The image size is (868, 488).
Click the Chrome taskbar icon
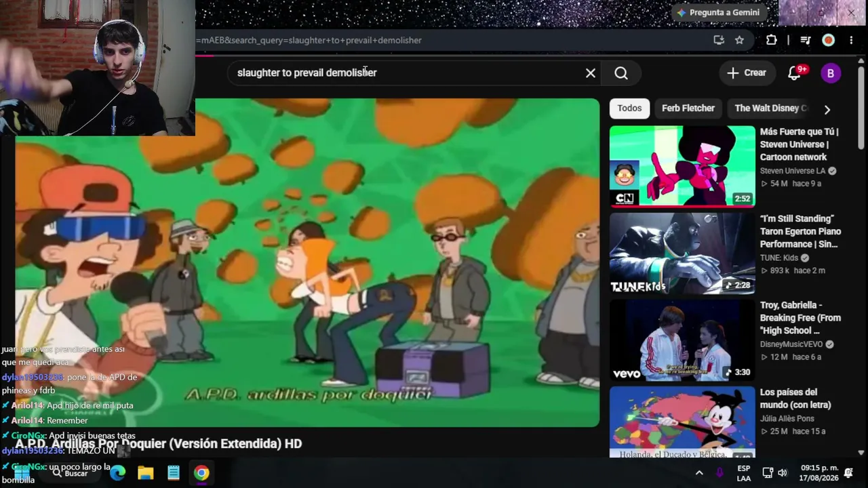point(201,472)
